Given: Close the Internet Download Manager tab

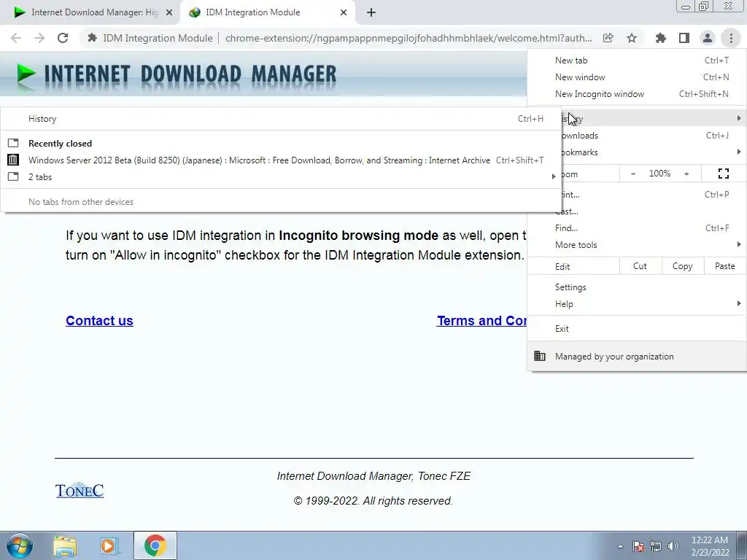Looking at the screenshot, I should click(x=169, y=13).
